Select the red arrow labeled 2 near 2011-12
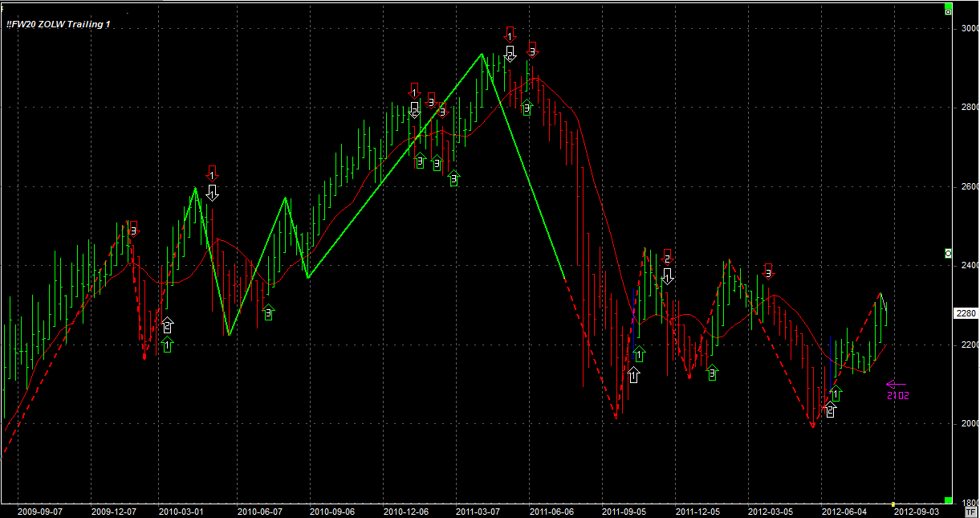Image resolution: width=980 pixels, height=518 pixels. pyautogui.click(x=666, y=257)
